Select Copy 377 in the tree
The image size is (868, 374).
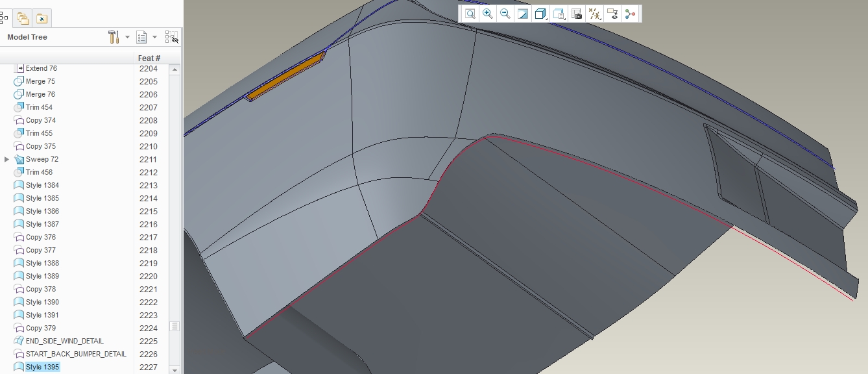coord(41,250)
